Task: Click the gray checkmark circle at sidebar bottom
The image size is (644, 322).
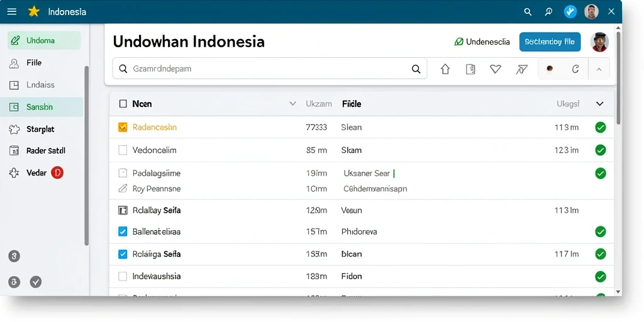Action: (x=36, y=282)
